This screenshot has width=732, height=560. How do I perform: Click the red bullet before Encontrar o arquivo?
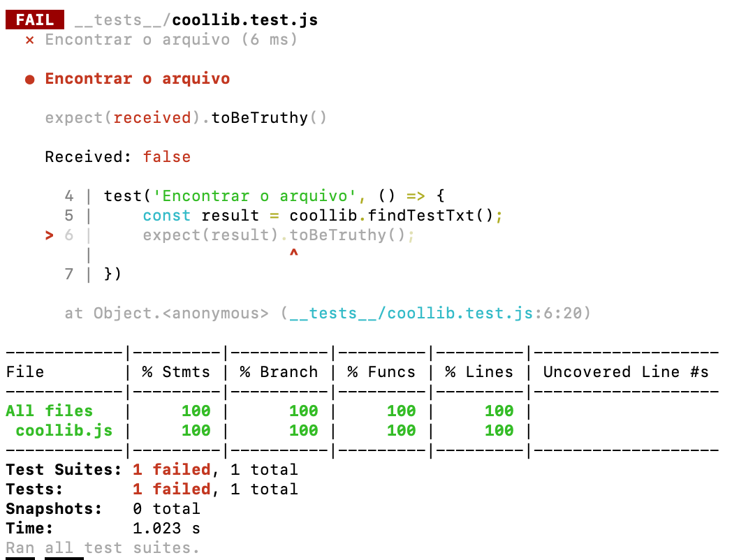click(29, 79)
